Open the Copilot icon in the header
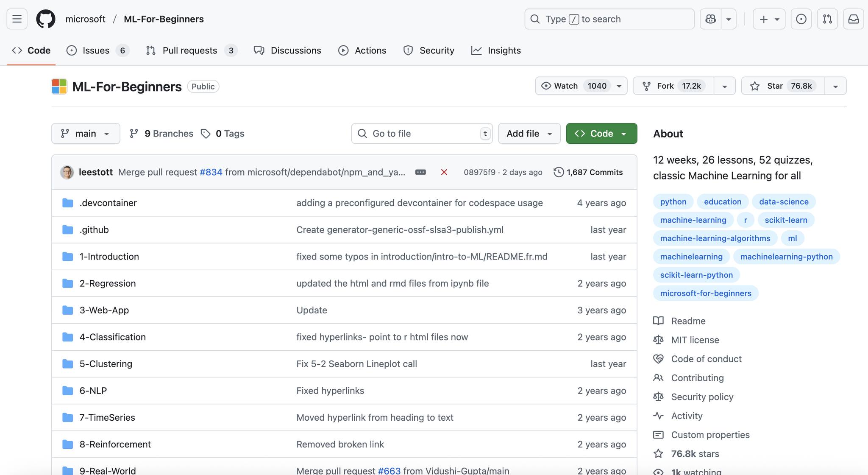Image resolution: width=868 pixels, height=475 pixels. point(711,19)
